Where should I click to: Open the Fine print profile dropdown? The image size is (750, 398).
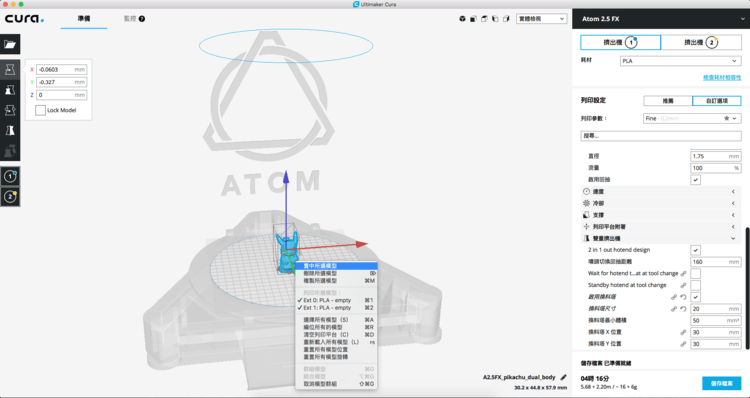pos(692,118)
